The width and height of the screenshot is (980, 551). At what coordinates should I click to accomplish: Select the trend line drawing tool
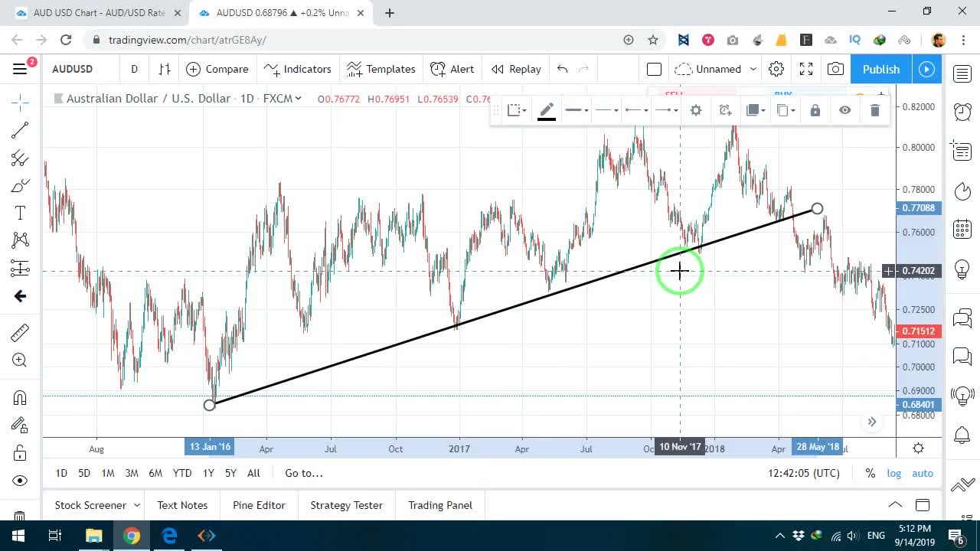tap(20, 131)
